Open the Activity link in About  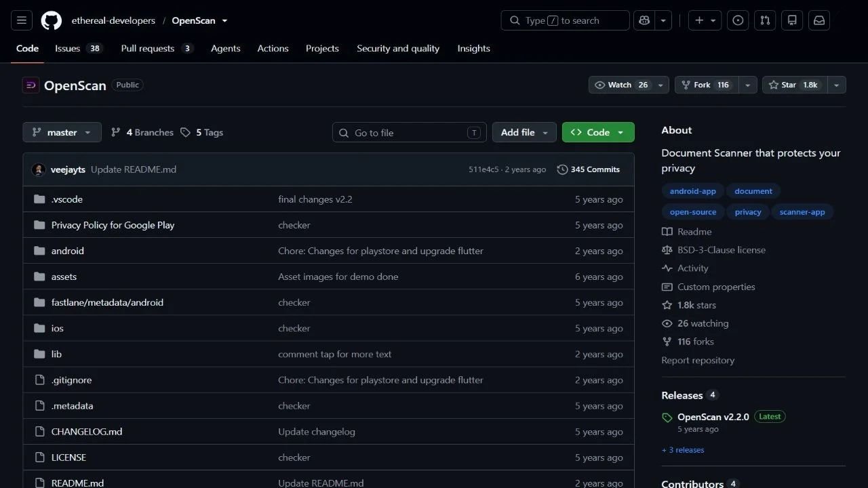tap(686, 268)
